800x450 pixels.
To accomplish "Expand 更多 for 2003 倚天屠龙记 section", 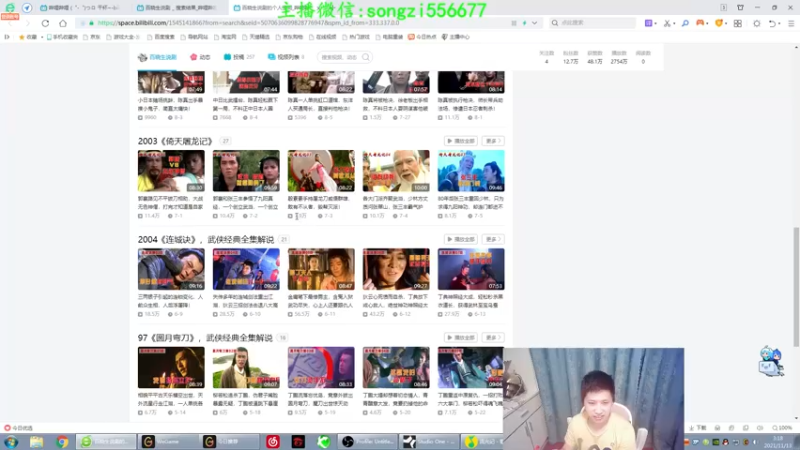I will (x=492, y=141).
